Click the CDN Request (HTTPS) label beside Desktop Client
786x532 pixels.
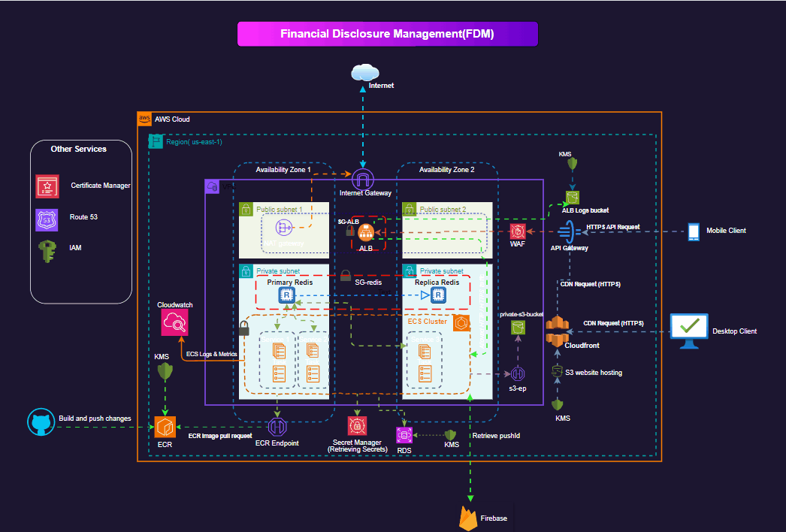[x=614, y=323]
